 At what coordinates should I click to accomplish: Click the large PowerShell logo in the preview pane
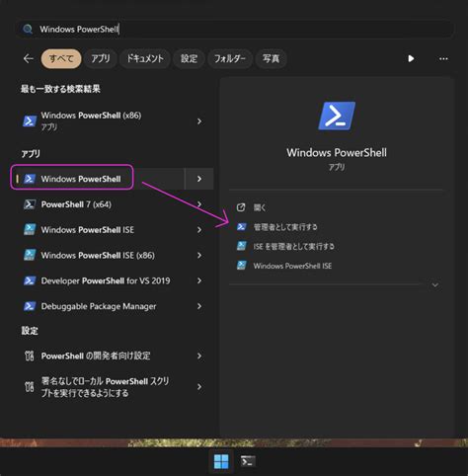point(337,116)
